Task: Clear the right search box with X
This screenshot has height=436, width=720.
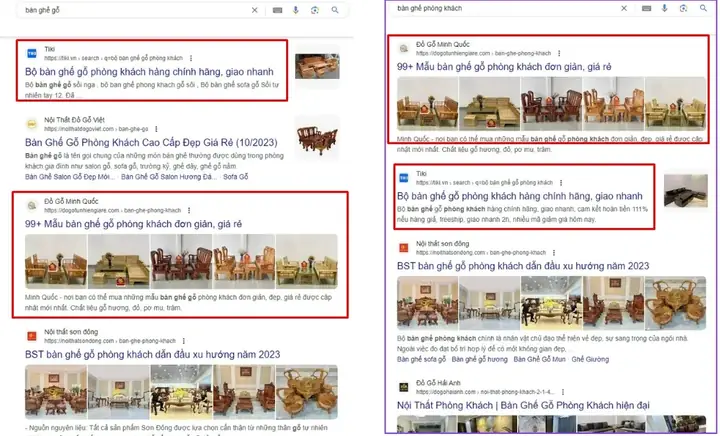Action: click(x=626, y=7)
